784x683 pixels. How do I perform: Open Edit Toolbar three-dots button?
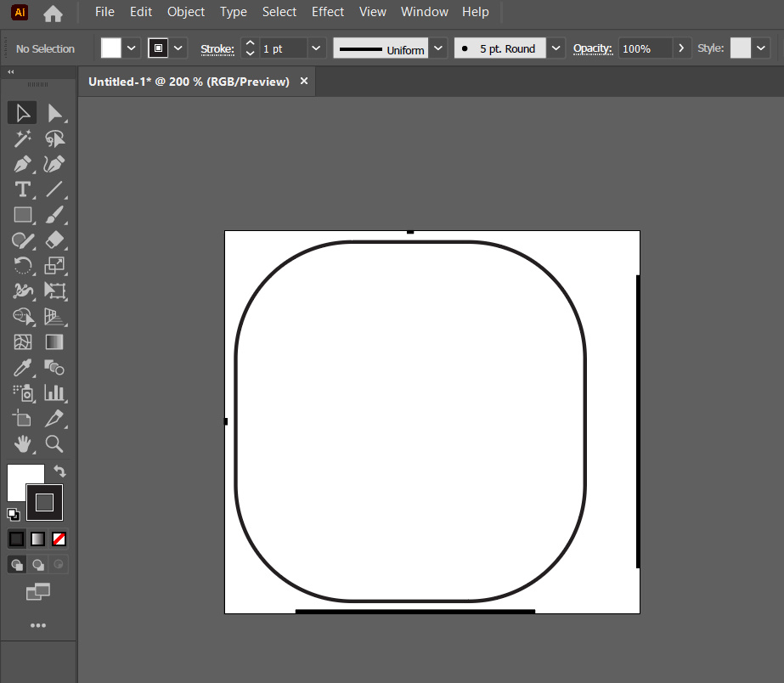(38, 625)
